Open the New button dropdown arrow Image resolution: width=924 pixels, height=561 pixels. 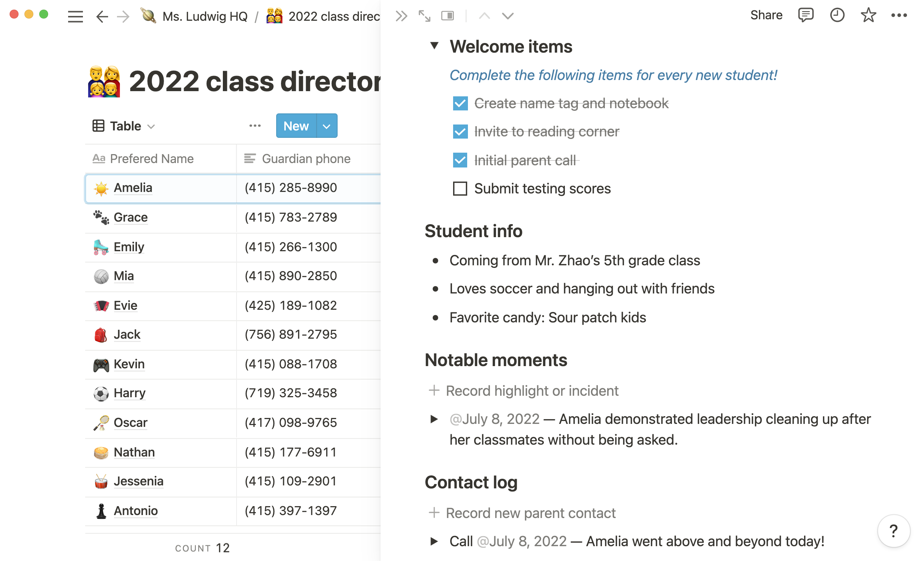(327, 126)
